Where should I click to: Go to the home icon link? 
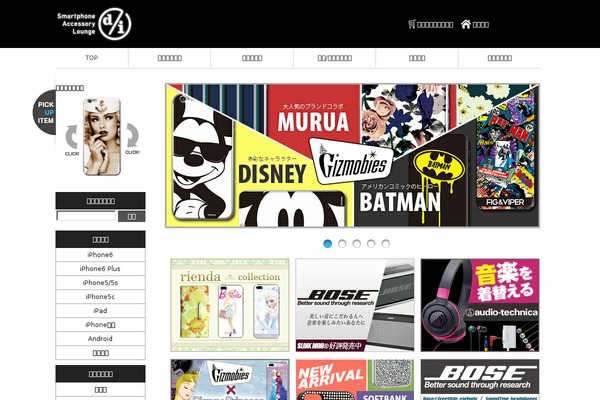475,24
